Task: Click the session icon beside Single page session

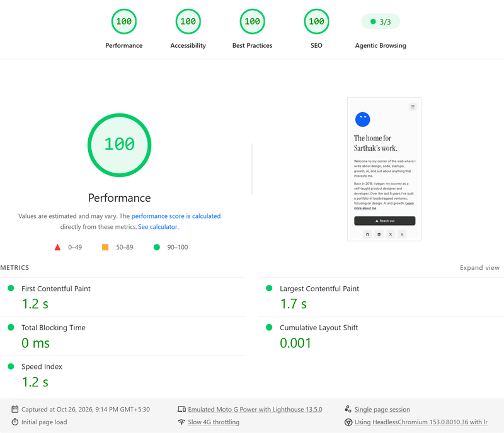Action: [348, 409]
